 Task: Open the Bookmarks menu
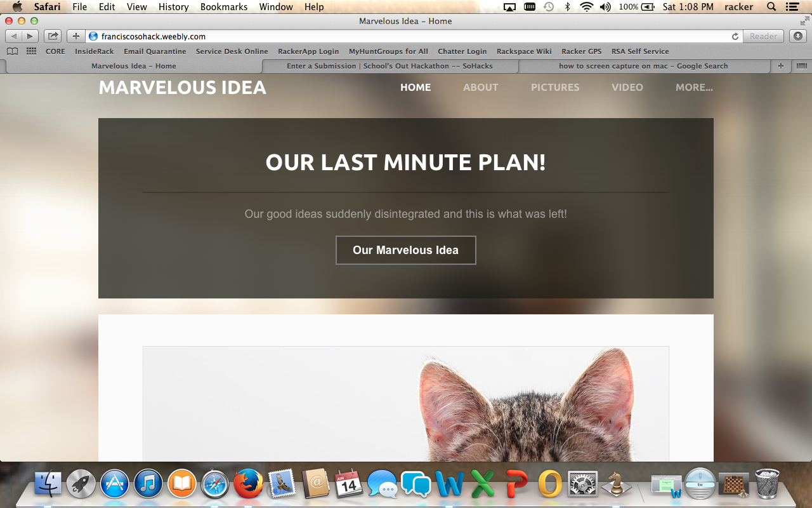click(224, 7)
